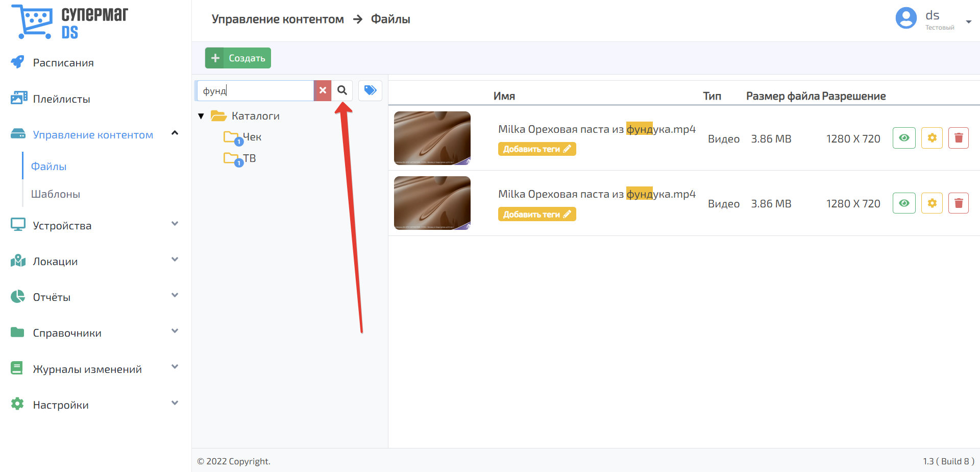Image resolution: width=980 pixels, height=472 pixels.
Task: Focus the search input containing "фунд"
Action: click(255, 90)
